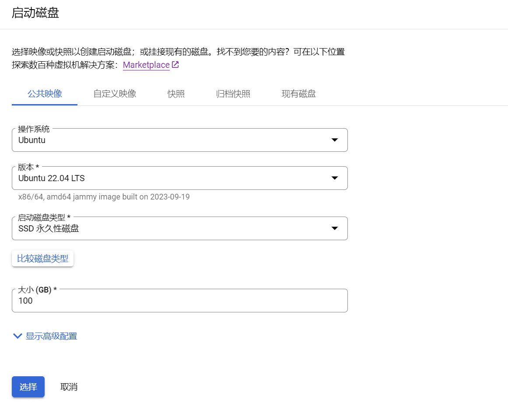Open the Marketplace link
508x420 pixels.
(x=146, y=64)
